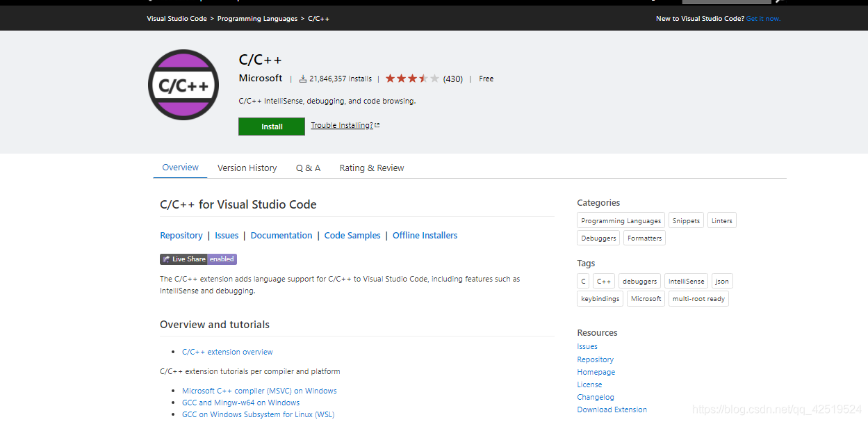Viewport: 868px width, 422px height.
Task: Open Repository under Resources
Action: coord(595,359)
